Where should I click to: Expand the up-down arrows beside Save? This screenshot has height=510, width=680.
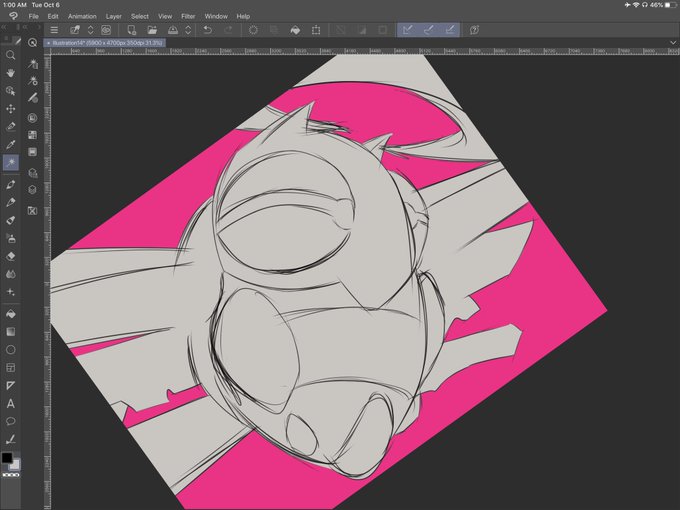pos(188,30)
